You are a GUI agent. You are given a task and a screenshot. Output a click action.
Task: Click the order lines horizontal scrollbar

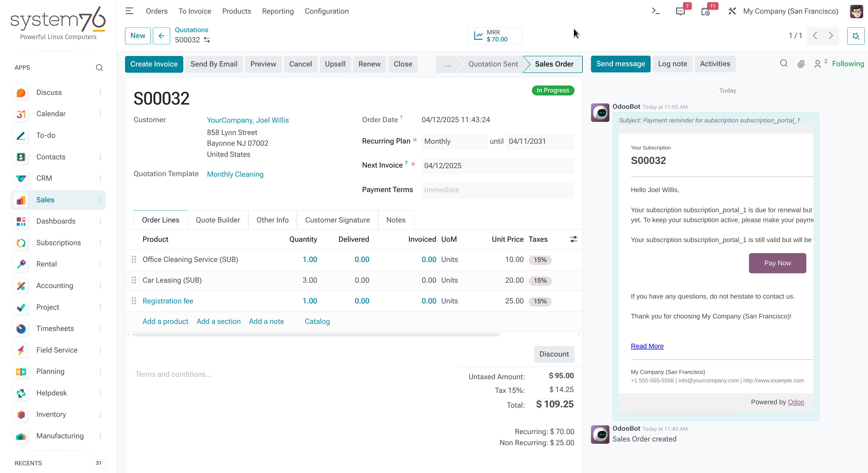point(316,335)
